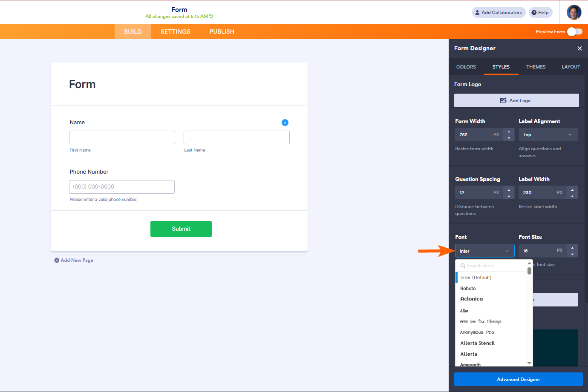Open the Label Alignment dropdown
The height and width of the screenshot is (392, 588).
[548, 134]
